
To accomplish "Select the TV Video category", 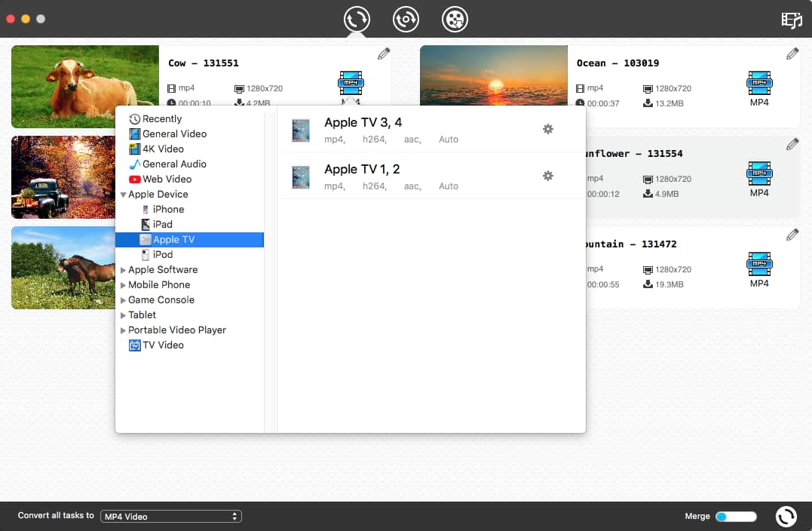I will [x=156, y=345].
